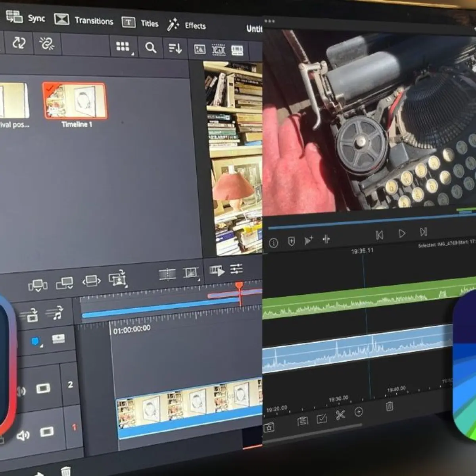The height and width of the screenshot is (476, 476).
Task: Open the close up edit dropdown
Action: click(117, 278)
